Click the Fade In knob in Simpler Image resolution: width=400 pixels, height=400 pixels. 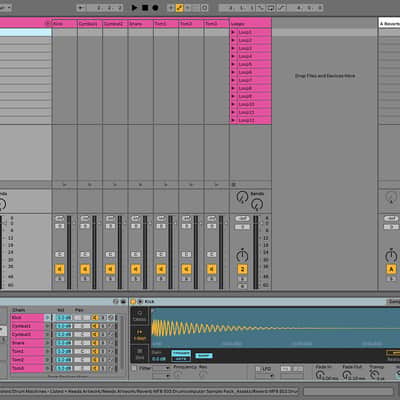pyautogui.click(x=321, y=375)
